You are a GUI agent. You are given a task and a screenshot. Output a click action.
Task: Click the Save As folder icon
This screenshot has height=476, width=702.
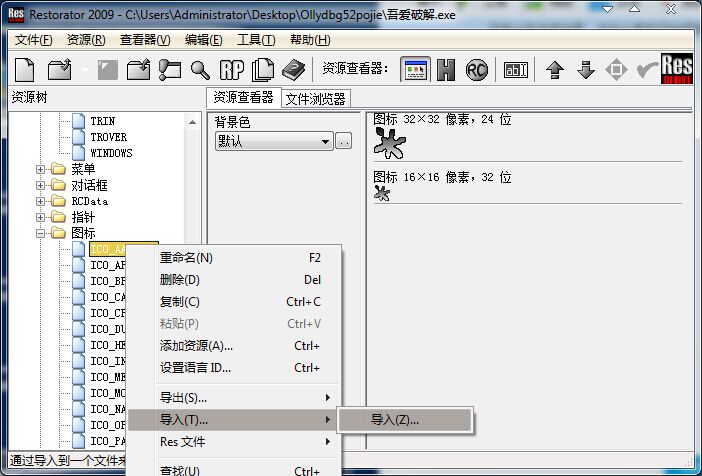[138, 70]
